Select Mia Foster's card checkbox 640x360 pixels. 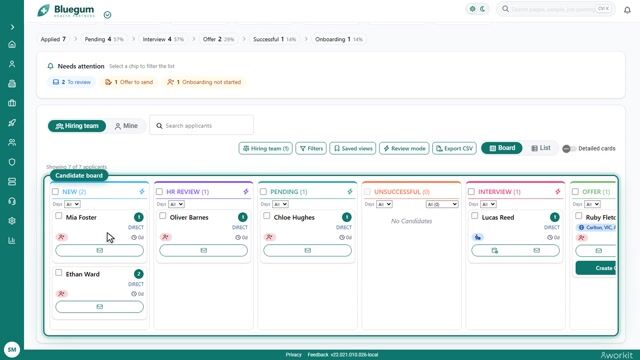coord(59,216)
